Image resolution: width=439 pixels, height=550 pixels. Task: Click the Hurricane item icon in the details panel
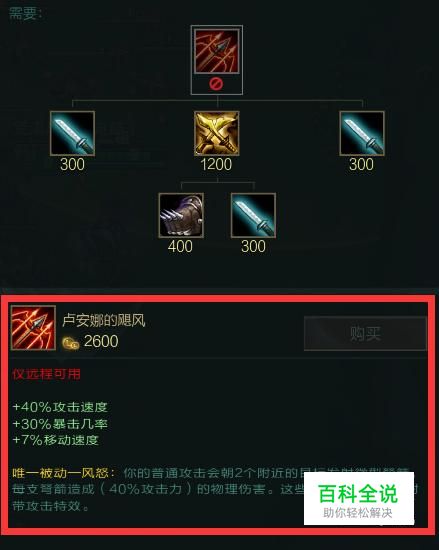tap(33, 328)
